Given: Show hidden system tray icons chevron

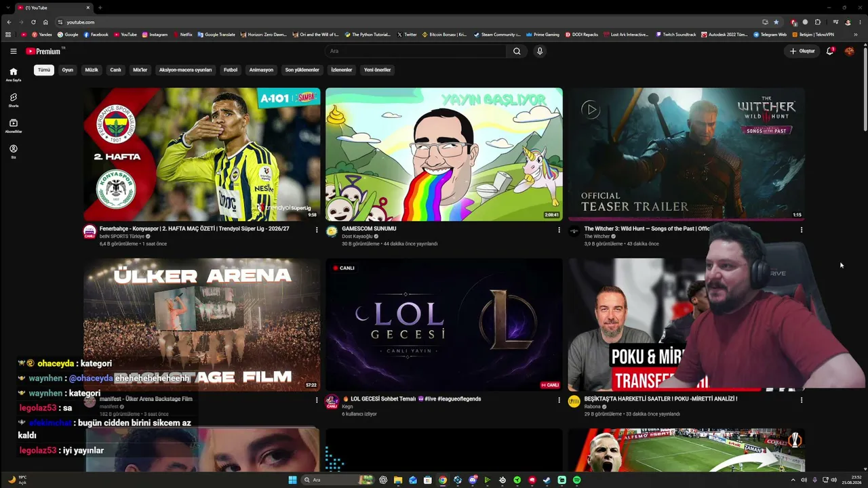Looking at the screenshot, I should (x=793, y=480).
